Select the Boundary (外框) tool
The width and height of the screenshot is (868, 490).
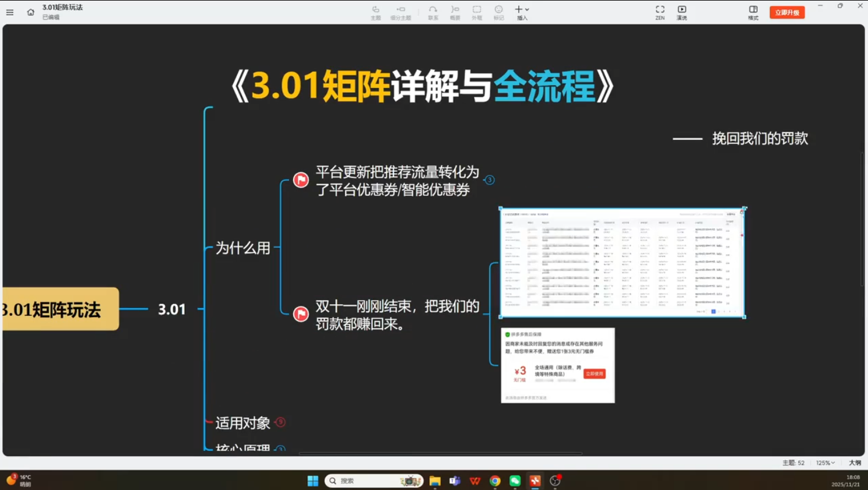point(477,12)
